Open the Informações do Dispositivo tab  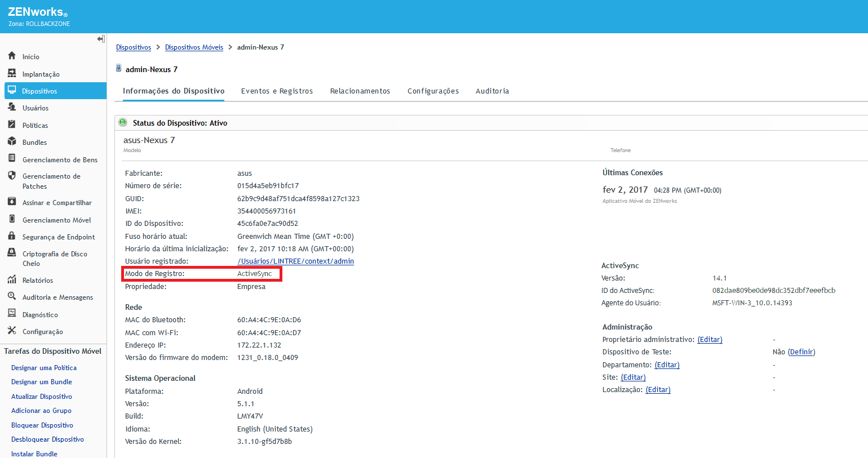(174, 91)
